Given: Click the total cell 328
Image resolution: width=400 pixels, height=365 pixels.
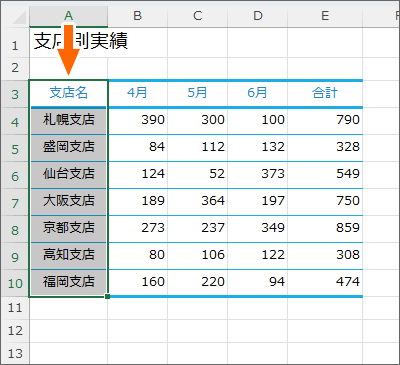Looking at the screenshot, I should tap(325, 148).
